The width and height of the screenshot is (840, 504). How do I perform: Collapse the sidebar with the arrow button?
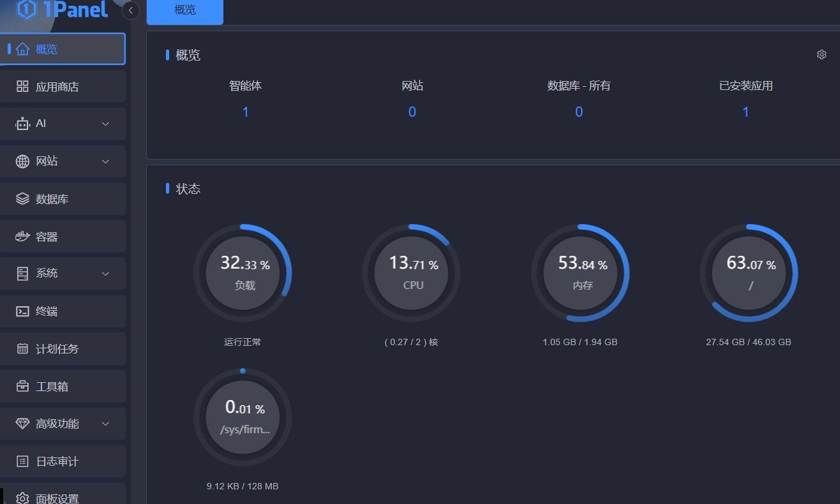click(131, 10)
